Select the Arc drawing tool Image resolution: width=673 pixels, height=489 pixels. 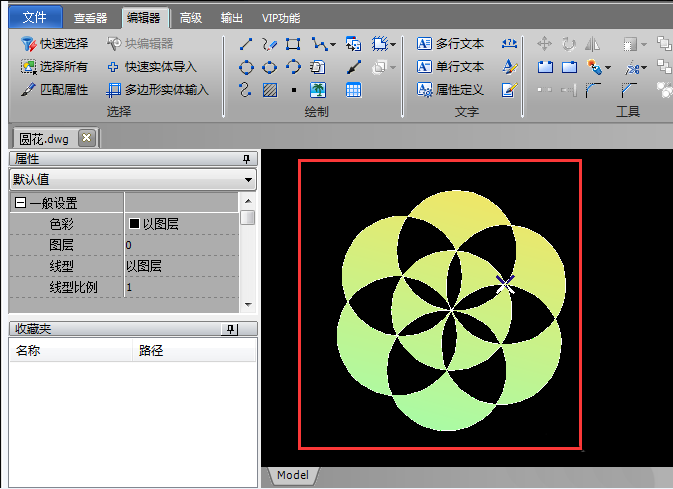(x=293, y=67)
